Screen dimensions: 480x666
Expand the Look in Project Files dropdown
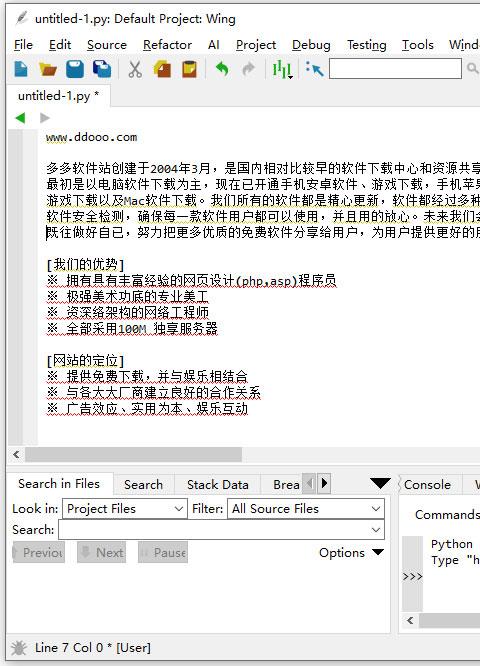124,509
